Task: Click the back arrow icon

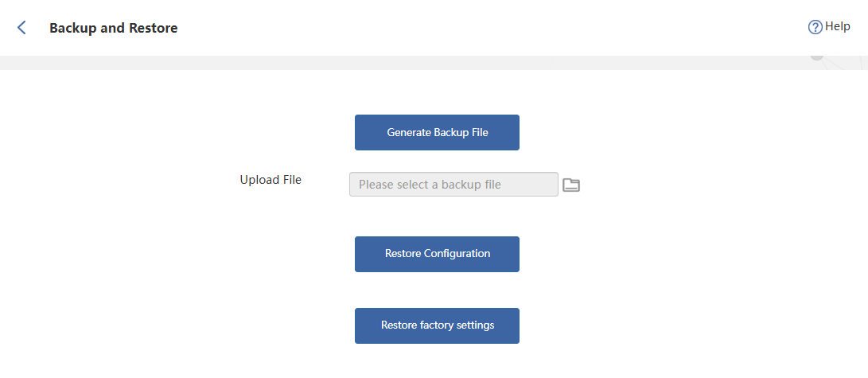Action: (x=21, y=28)
